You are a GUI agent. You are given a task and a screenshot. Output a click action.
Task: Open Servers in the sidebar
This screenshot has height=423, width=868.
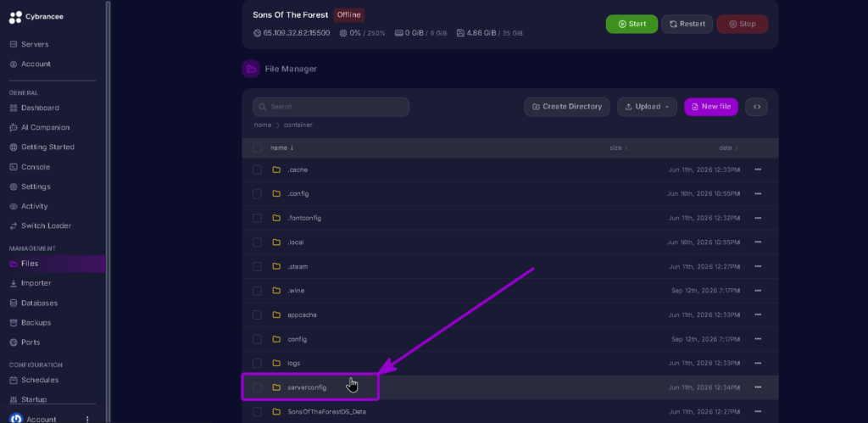pos(34,44)
